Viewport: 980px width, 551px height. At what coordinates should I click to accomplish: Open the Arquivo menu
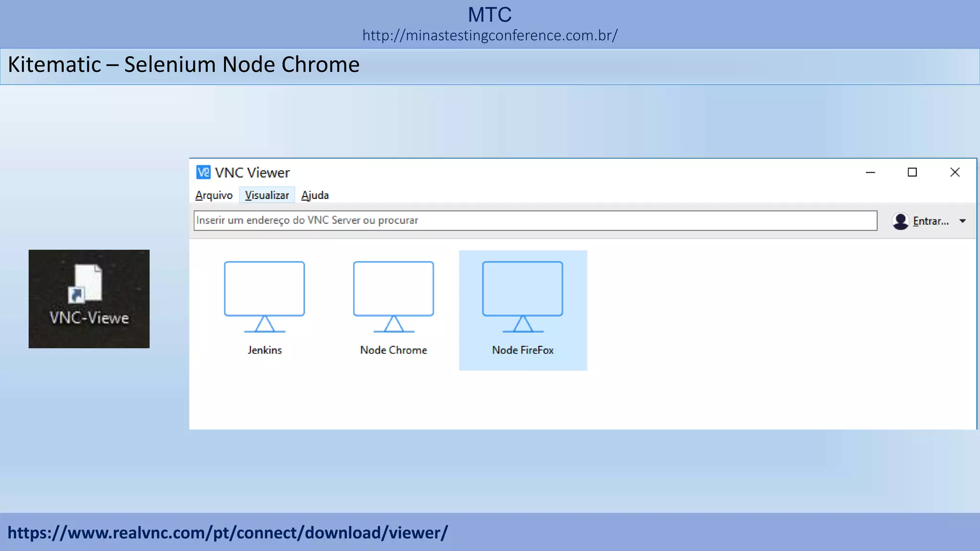[214, 195]
